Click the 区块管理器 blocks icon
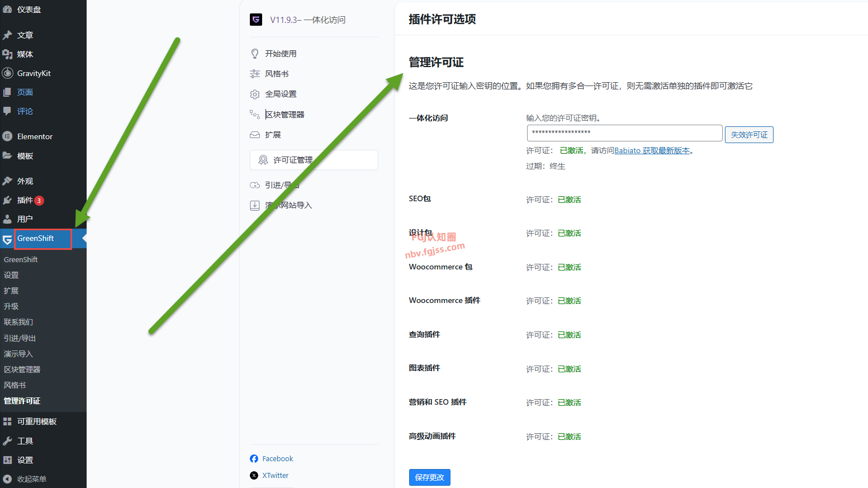This screenshot has width=868, height=488. click(x=255, y=115)
